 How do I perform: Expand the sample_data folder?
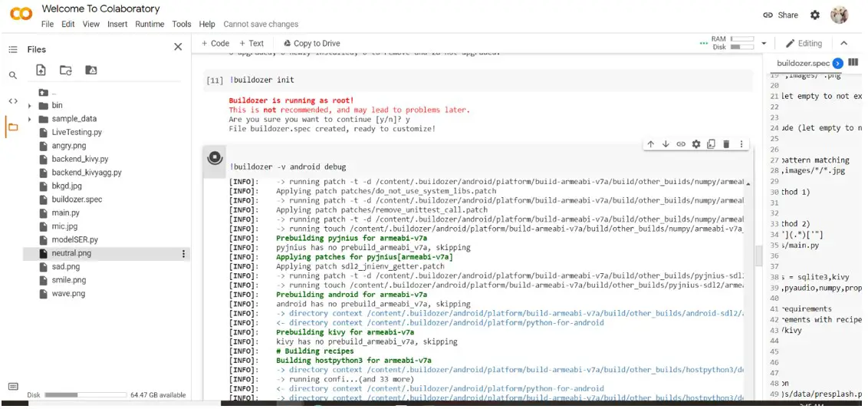(30, 119)
